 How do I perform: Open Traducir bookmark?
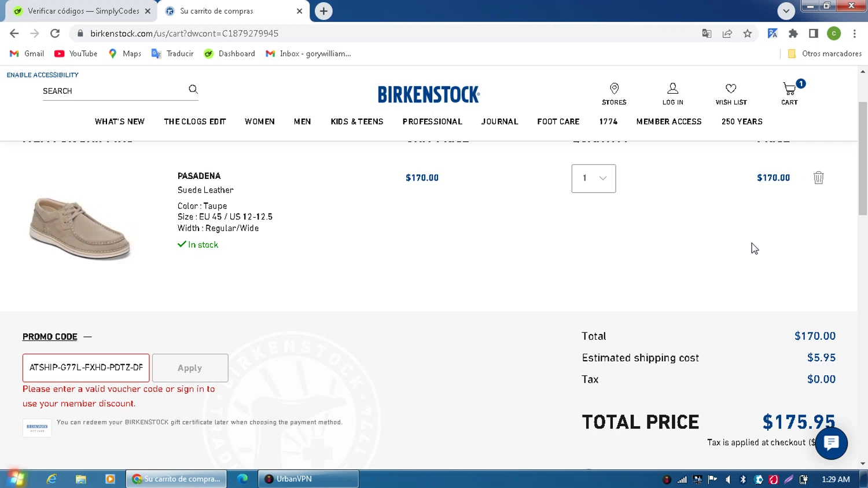tap(172, 53)
